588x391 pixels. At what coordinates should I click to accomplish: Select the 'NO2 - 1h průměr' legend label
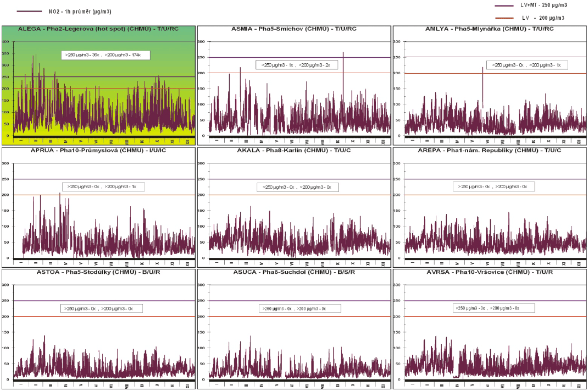[x=80, y=11]
